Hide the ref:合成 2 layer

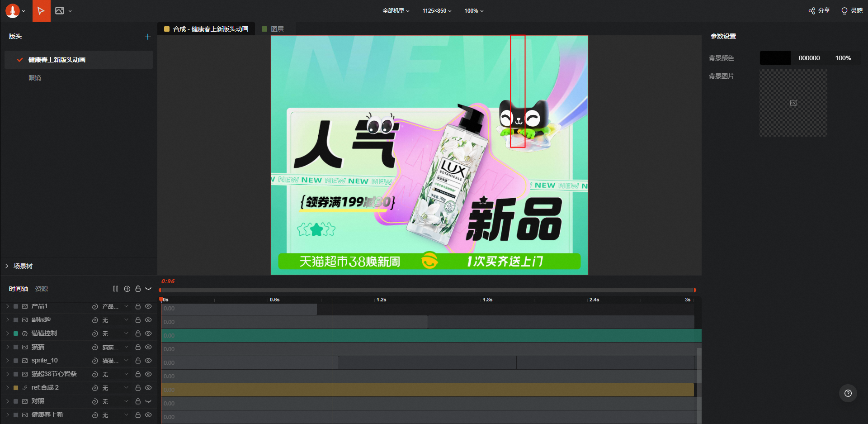pos(148,388)
